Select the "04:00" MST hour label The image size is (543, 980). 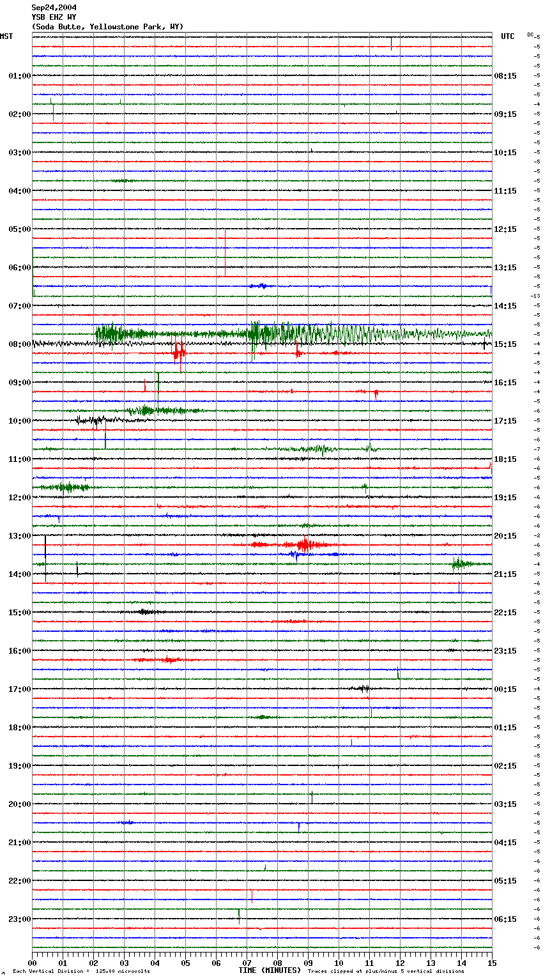point(20,191)
